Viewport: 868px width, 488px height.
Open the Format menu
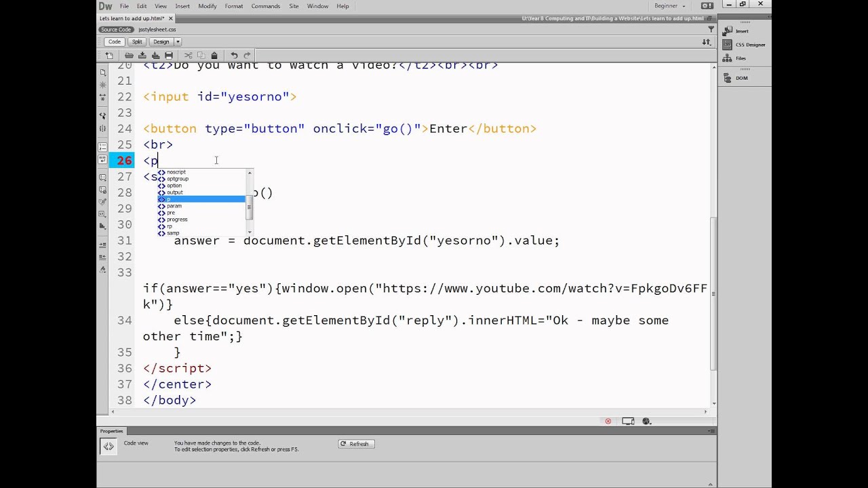(234, 6)
